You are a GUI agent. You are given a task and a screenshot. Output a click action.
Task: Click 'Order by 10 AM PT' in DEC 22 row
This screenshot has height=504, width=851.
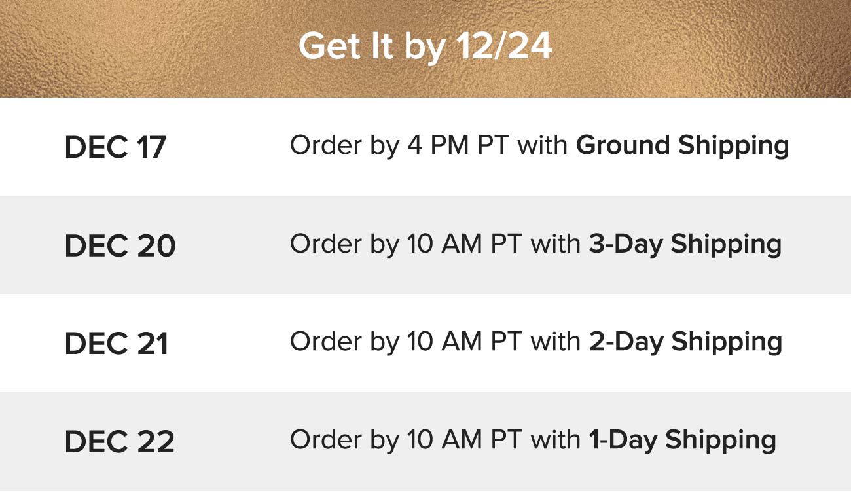tap(406, 441)
